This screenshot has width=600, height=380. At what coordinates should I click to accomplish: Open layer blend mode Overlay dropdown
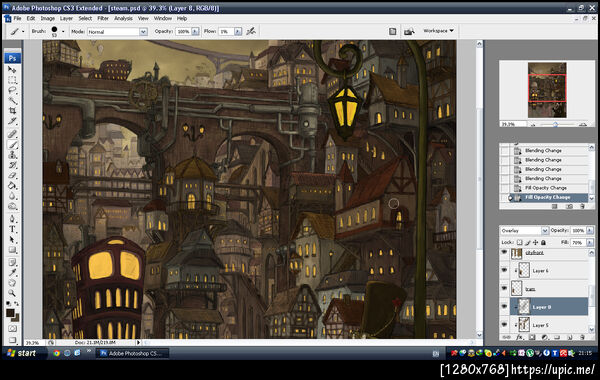pyautogui.click(x=545, y=230)
